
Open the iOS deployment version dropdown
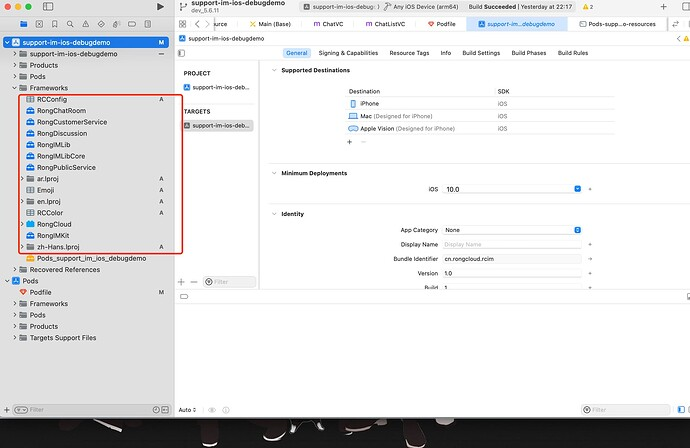click(577, 189)
